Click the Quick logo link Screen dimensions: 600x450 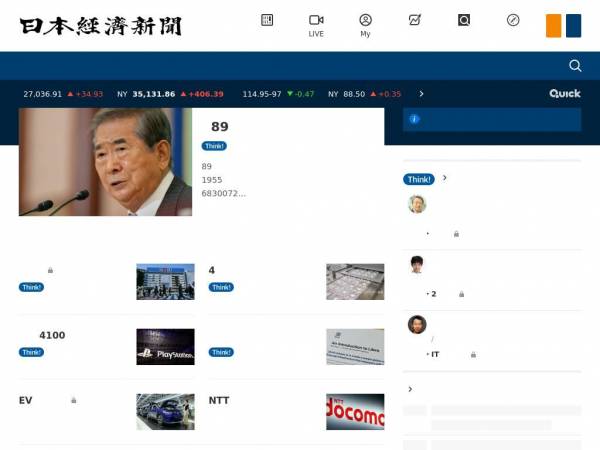pos(565,94)
